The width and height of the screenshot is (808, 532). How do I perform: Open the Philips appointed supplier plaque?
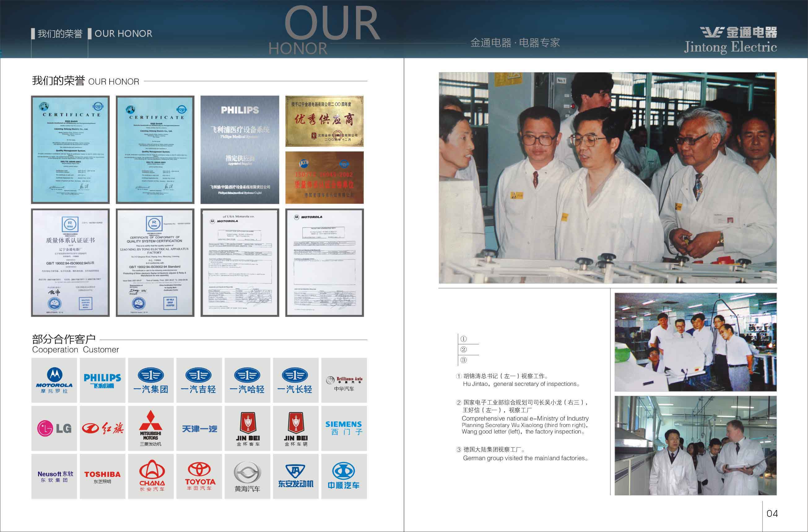(x=240, y=150)
